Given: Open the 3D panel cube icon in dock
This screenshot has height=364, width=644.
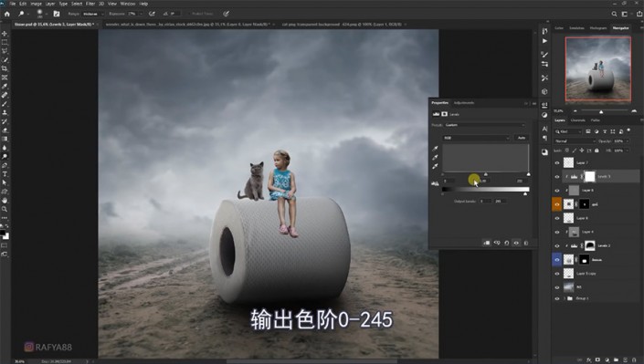Looking at the screenshot, I should pyautogui.click(x=544, y=91).
